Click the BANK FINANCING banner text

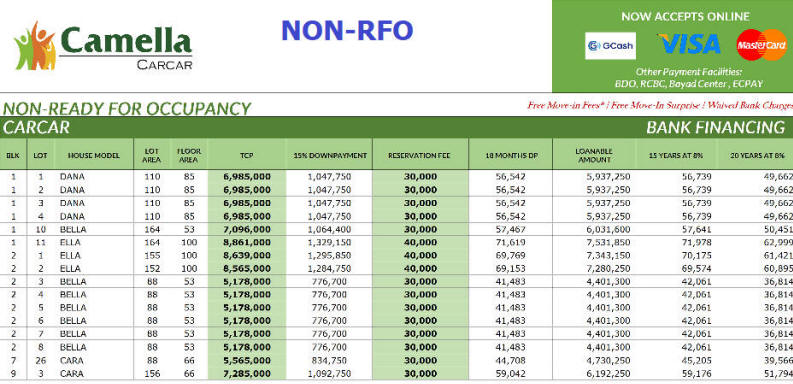pyautogui.click(x=715, y=127)
